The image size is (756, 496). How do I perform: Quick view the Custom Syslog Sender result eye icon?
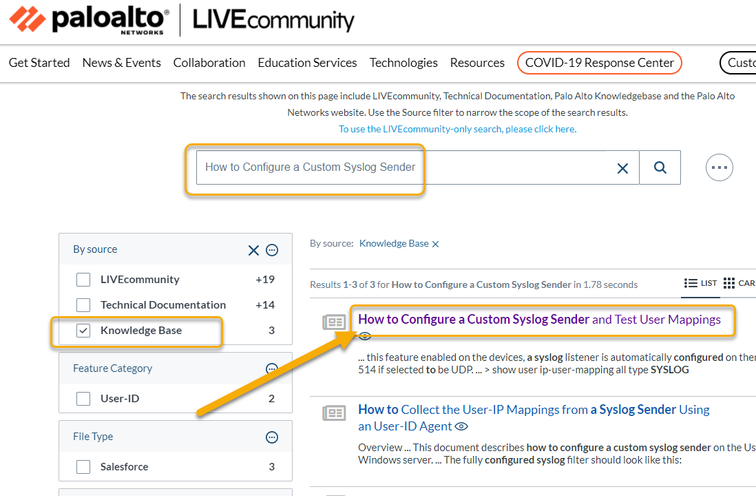pos(365,335)
